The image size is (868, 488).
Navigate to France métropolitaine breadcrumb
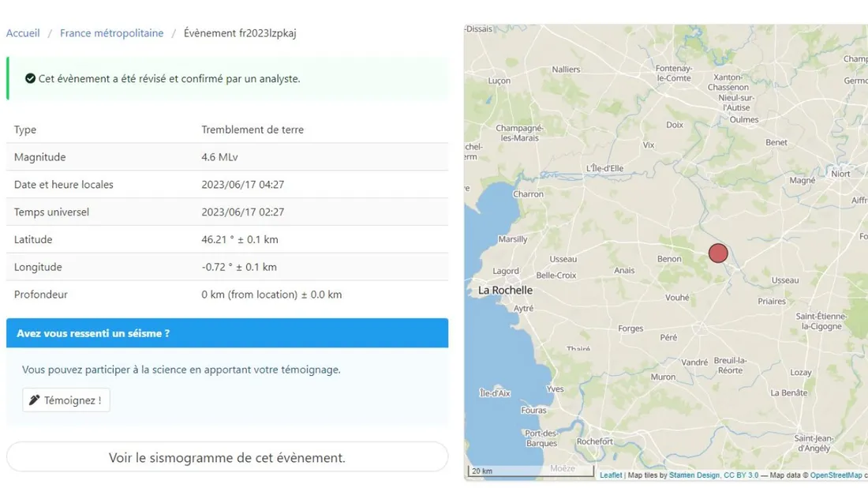point(111,32)
